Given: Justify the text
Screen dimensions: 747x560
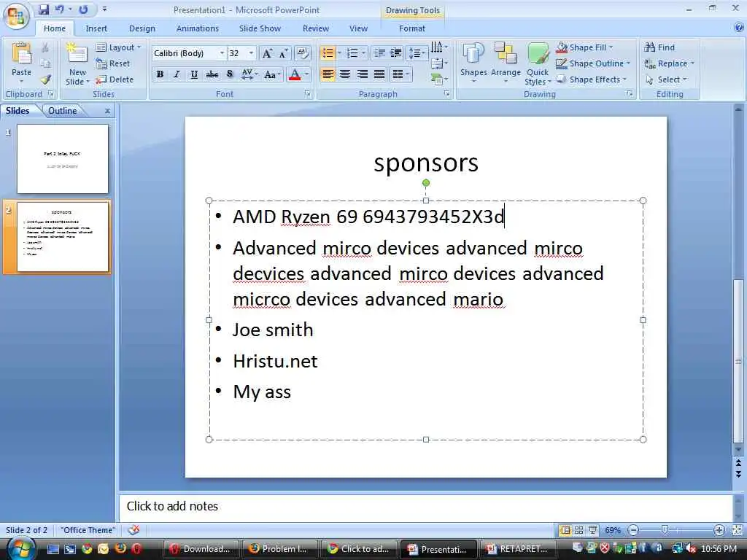Looking at the screenshot, I should click(x=379, y=74).
